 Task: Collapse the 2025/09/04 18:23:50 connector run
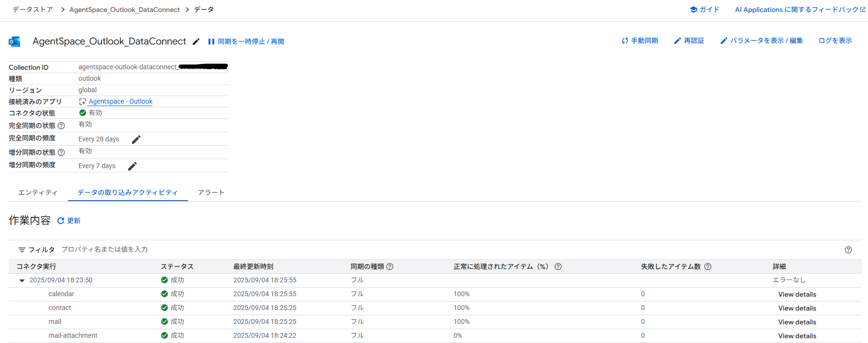(x=22, y=280)
